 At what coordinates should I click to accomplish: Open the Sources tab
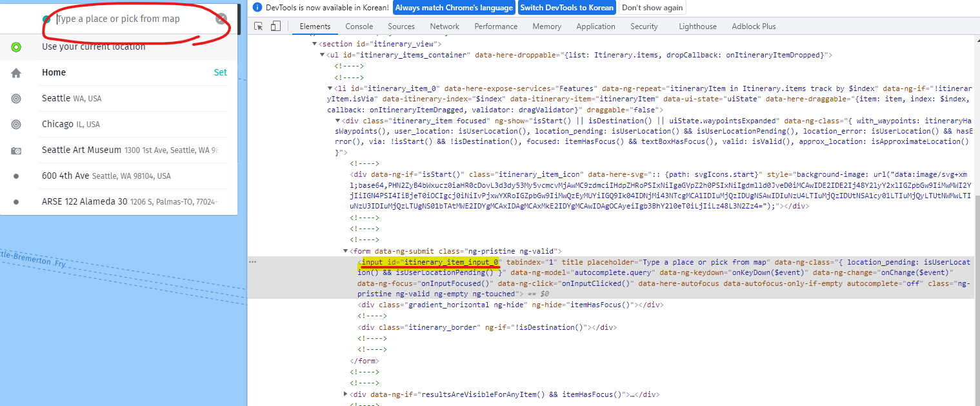coord(401,26)
